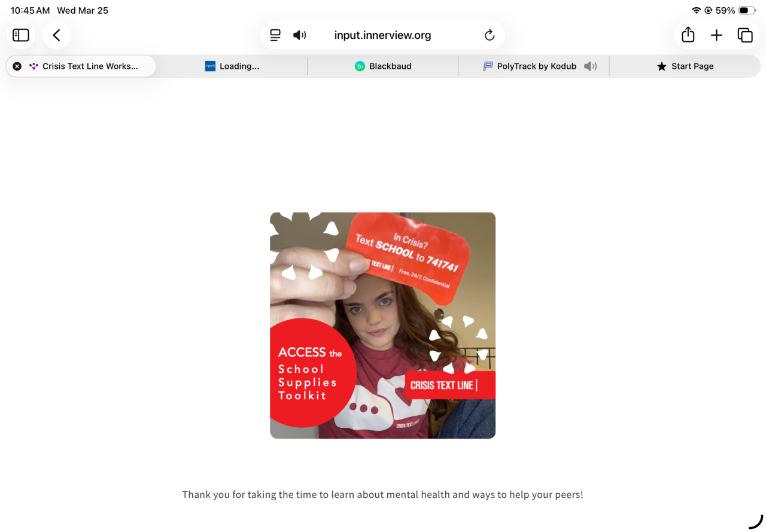The image size is (766, 532).
Task: Close the Crisis Text Line Works tab
Action: click(x=17, y=66)
